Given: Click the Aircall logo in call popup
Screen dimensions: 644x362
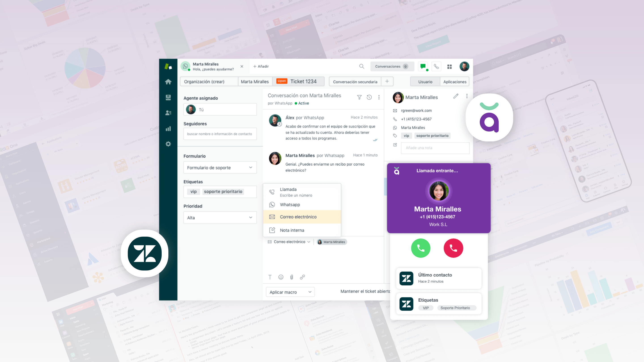Looking at the screenshot, I should [396, 171].
